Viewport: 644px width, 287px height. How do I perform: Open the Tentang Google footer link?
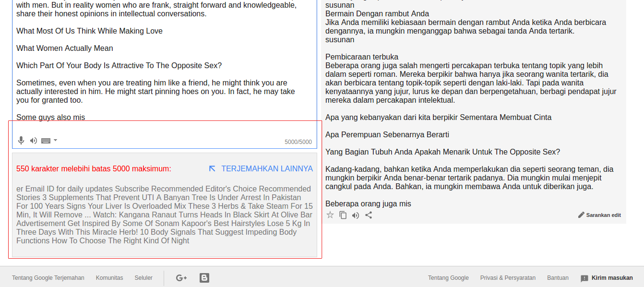pos(448,278)
